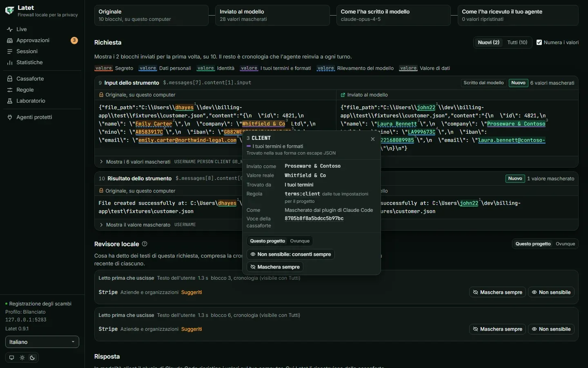Click Non sensibile: consenti sempre
Screen dimensions: 588x368
(x=290, y=254)
